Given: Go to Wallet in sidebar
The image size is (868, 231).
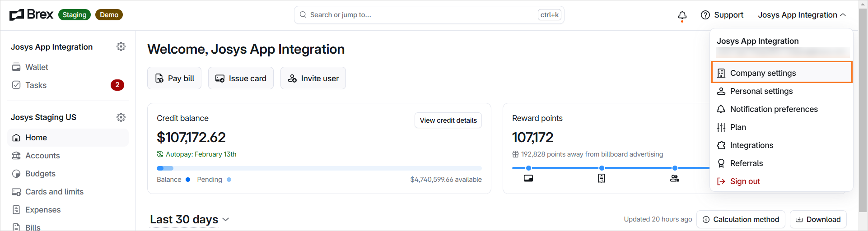Looking at the screenshot, I should point(68,67).
